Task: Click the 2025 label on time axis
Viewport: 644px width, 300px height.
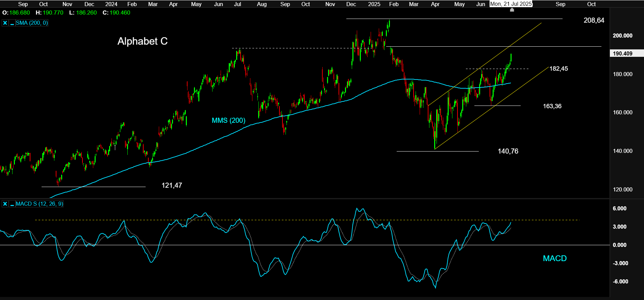Action: point(374,4)
